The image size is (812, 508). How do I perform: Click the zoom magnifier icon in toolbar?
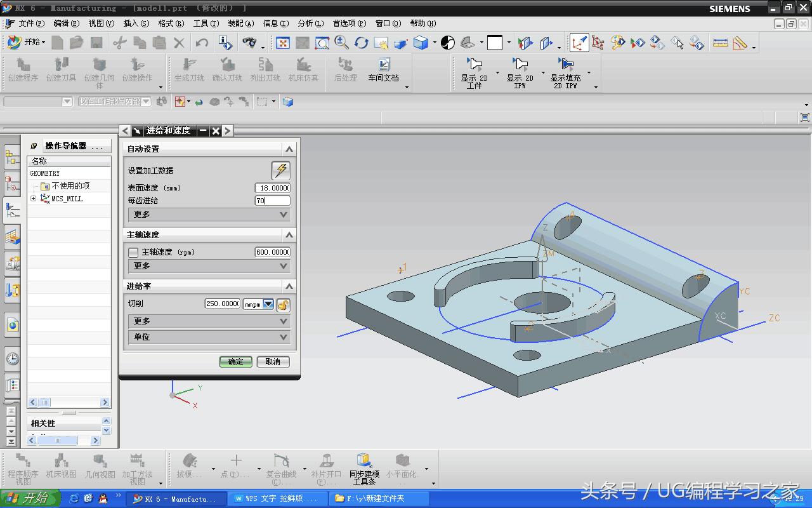pyautogui.click(x=341, y=43)
